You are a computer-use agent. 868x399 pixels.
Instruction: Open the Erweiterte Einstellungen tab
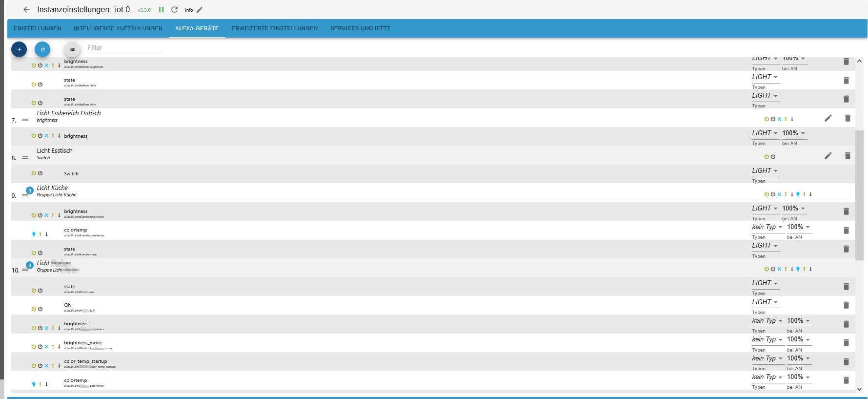pyautogui.click(x=274, y=28)
